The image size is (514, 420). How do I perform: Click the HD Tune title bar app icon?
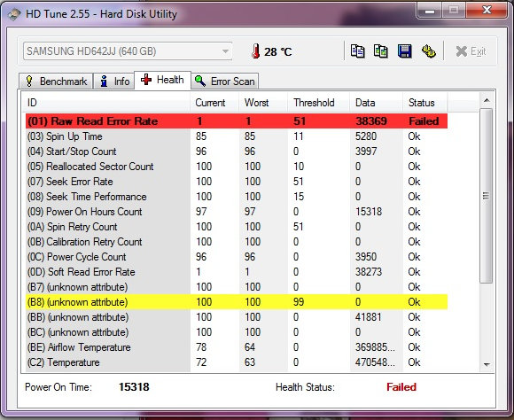14,14
